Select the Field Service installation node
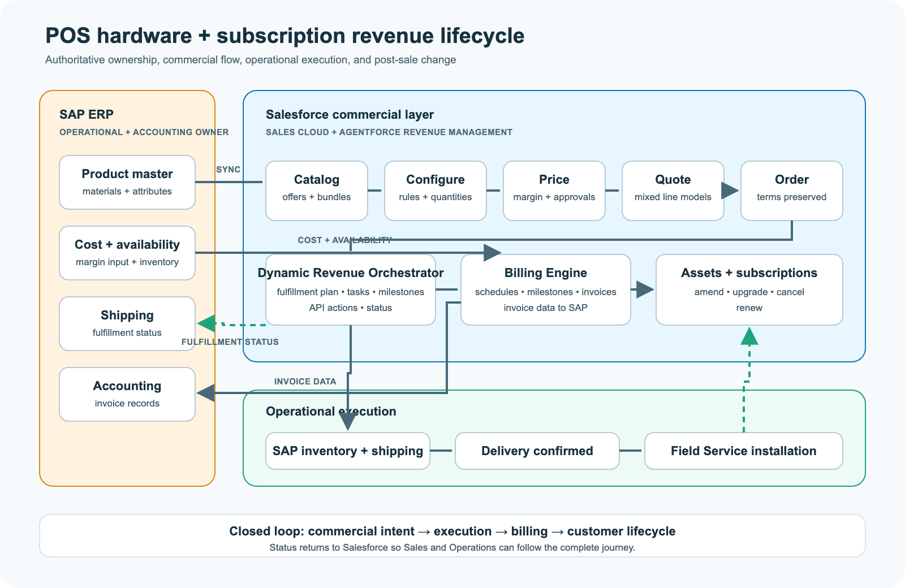Image resolution: width=905 pixels, height=588 pixels. pos(744,451)
